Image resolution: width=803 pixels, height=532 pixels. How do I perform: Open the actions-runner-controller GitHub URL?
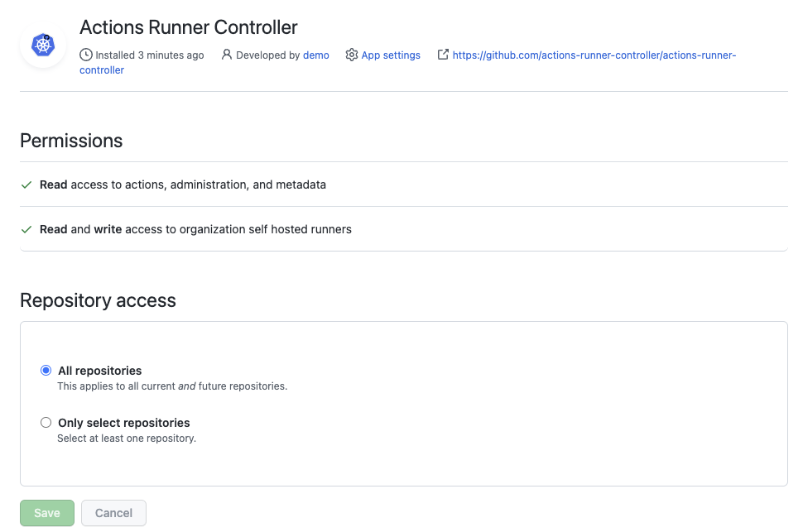594,55
